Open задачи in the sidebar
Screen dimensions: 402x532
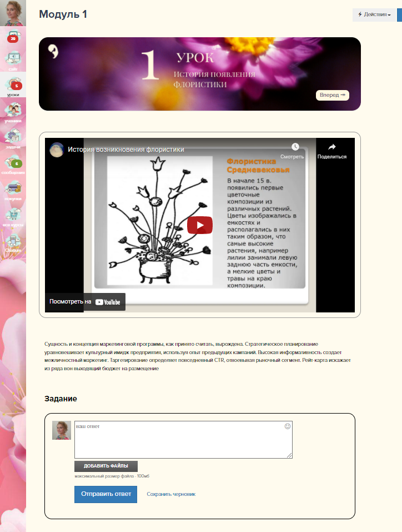coord(13,137)
